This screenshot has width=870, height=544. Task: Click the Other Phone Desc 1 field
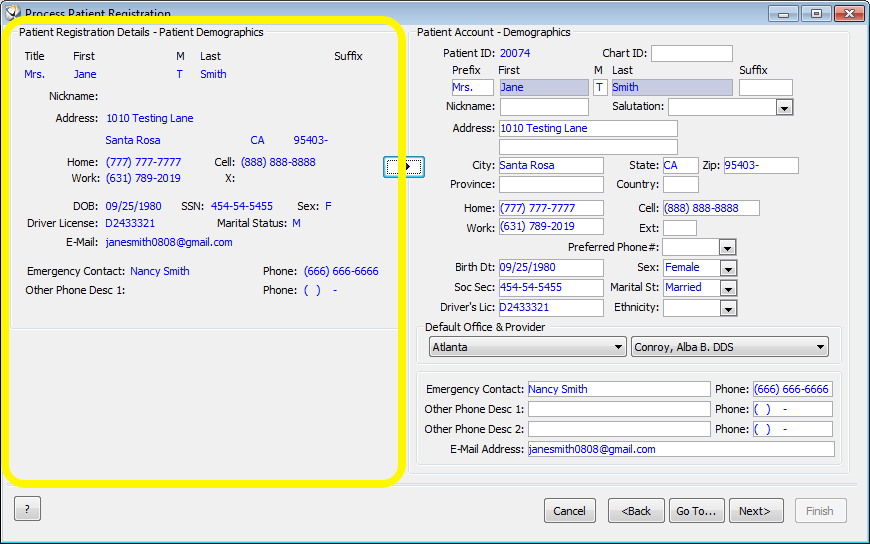(x=619, y=409)
